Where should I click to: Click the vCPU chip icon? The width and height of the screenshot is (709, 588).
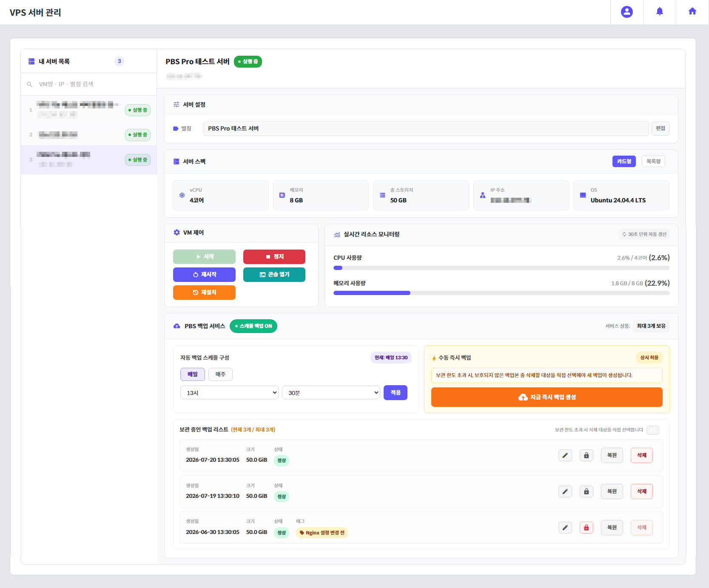[182, 195]
